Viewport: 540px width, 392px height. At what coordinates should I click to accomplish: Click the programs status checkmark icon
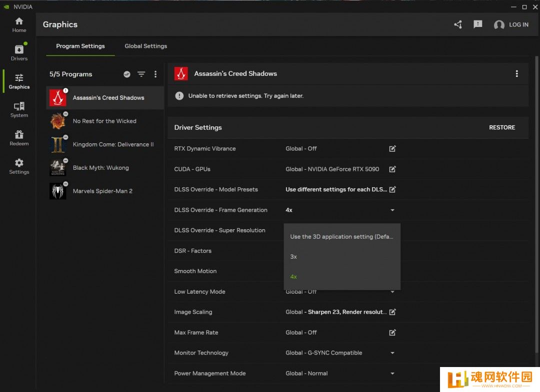127,74
